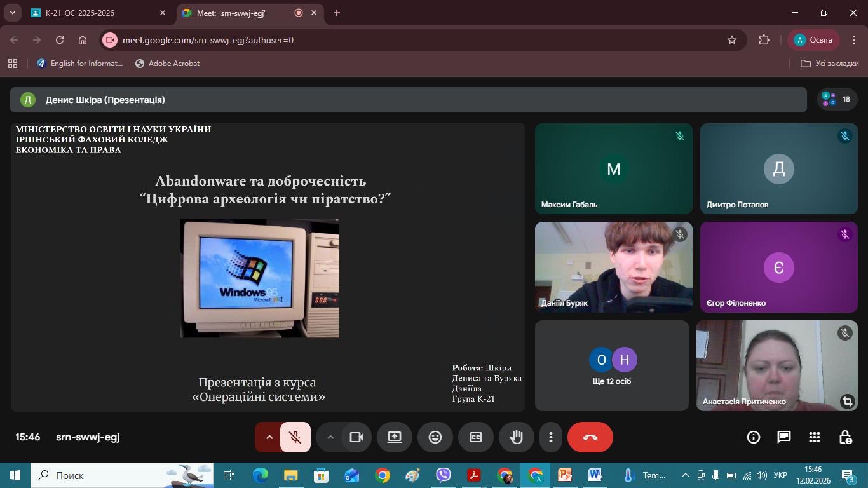
Task: Open a new browser tab
Action: coord(337,13)
